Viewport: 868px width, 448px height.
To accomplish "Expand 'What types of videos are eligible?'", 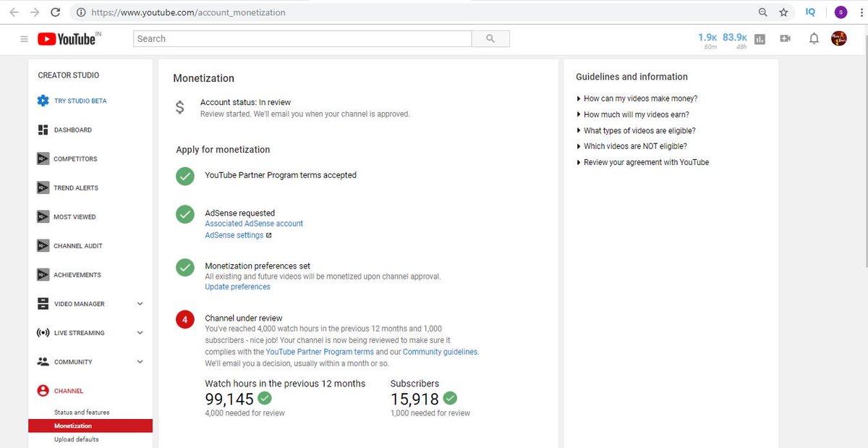I will pos(636,130).
